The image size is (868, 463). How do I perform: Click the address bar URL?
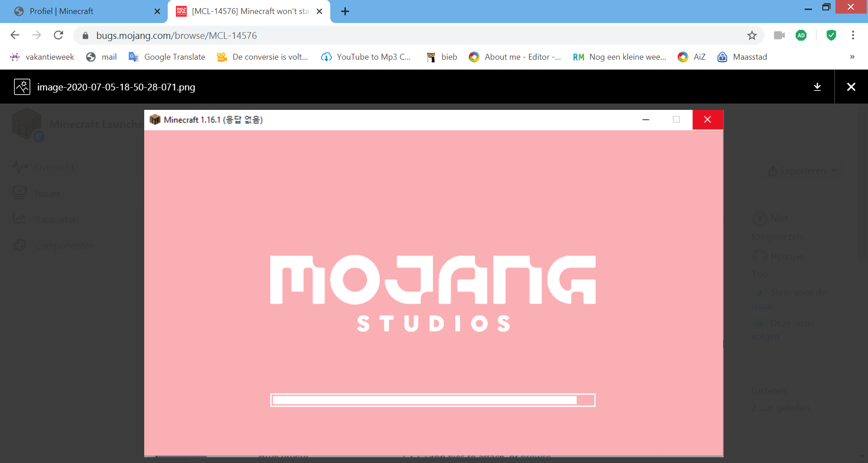click(176, 36)
